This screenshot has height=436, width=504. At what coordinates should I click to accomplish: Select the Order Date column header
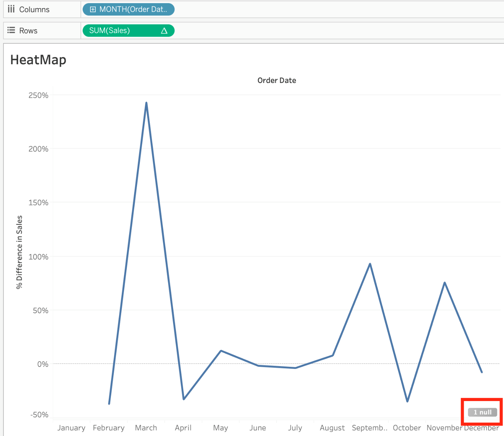coord(277,80)
